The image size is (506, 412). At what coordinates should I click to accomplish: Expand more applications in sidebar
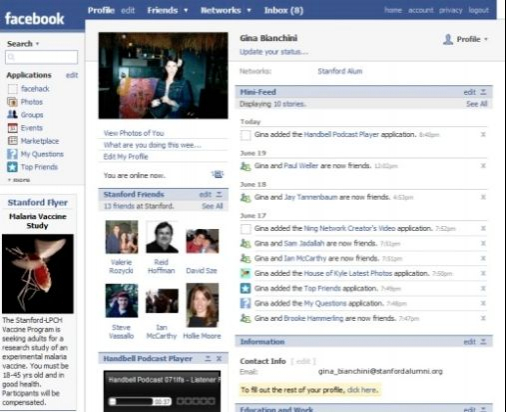point(19,180)
